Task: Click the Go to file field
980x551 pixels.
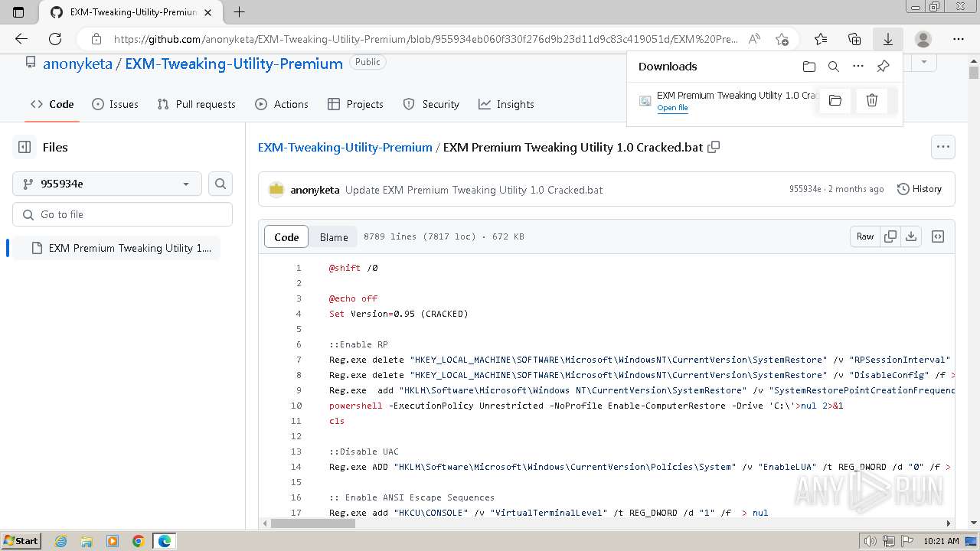Action: [x=122, y=214]
